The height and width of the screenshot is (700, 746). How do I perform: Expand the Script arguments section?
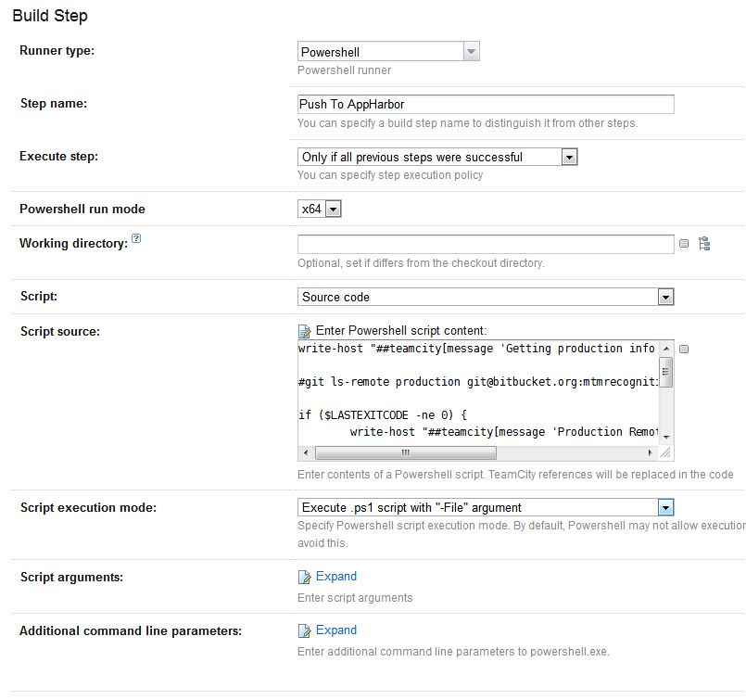click(x=335, y=577)
